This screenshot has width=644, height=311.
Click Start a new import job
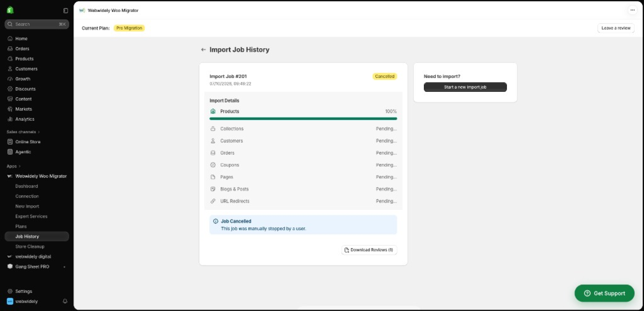pyautogui.click(x=465, y=87)
